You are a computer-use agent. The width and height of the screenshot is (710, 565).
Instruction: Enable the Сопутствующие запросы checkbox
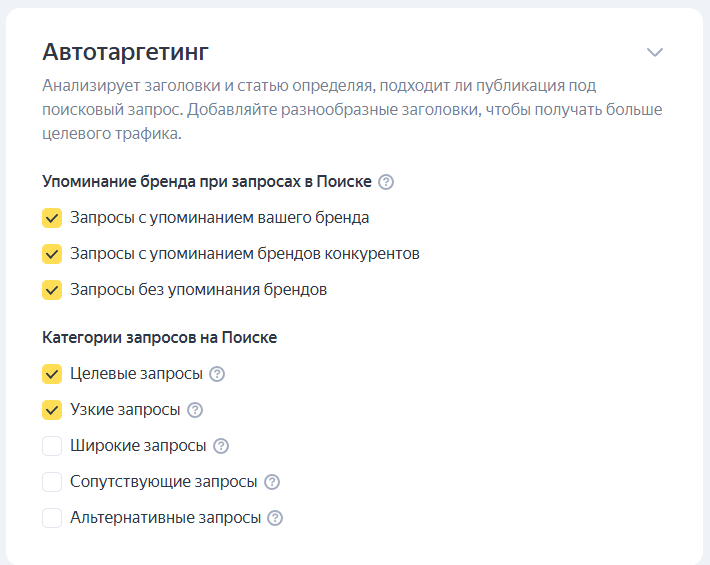coord(52,482)
